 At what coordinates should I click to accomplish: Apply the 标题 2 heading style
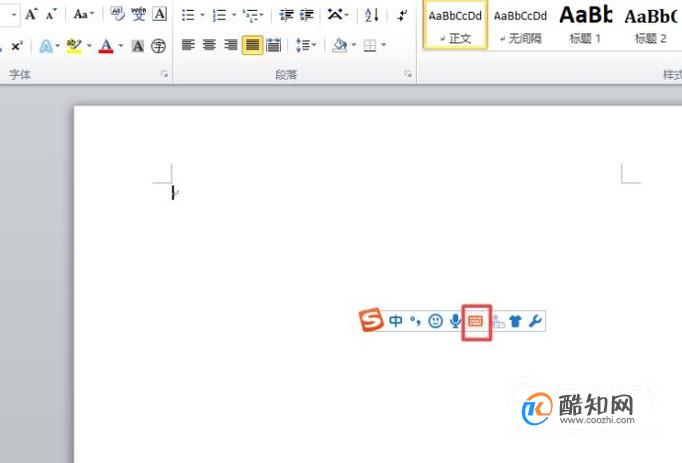(x=650, y=25)
